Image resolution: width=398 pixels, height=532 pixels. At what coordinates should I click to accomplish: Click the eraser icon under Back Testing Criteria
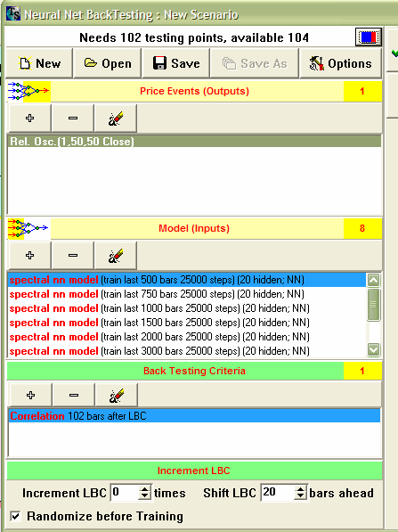pos(117,395)
